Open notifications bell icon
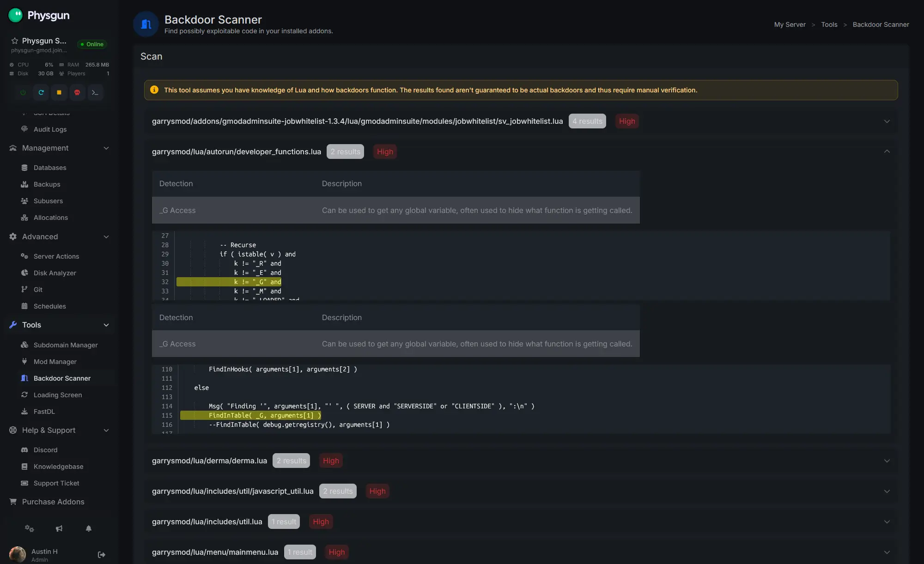The height and width of the screenshot is (564, 924). click(89, 528)
